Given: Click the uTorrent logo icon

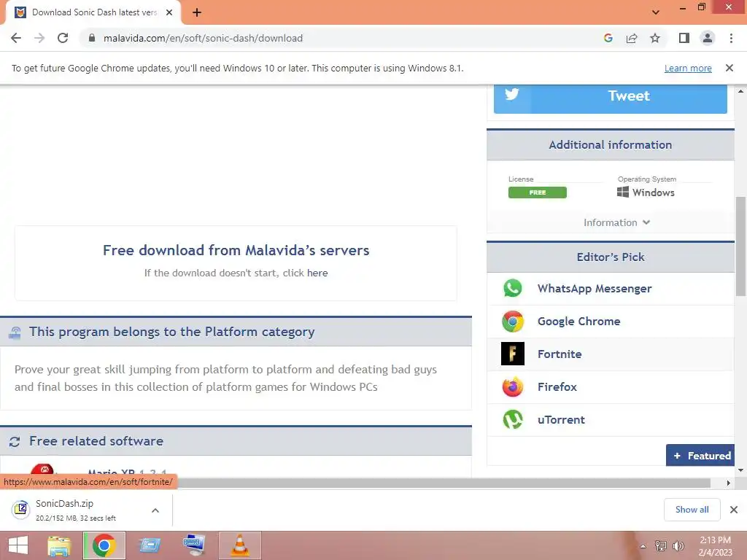Looking at the screenshot, I should click(x=513, y=419).
